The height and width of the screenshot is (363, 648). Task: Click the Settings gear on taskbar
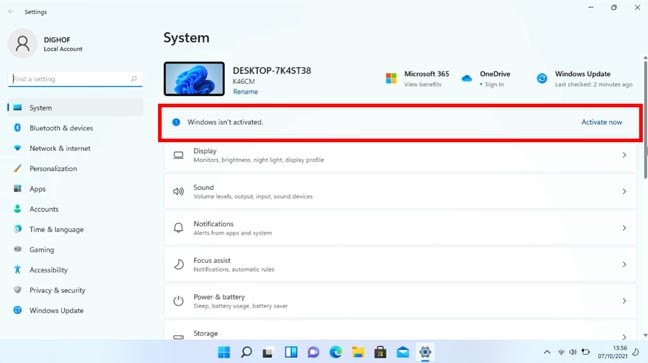tap(425, 352)
